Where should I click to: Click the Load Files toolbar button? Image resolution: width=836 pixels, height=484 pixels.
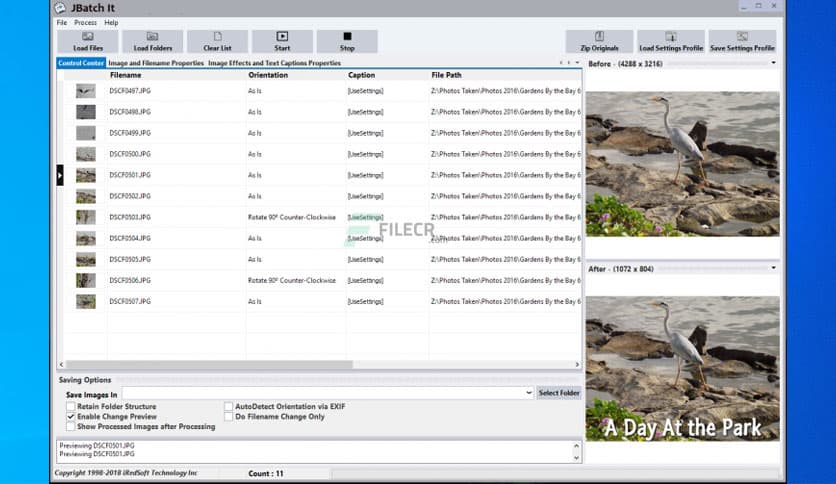[88, 42]
